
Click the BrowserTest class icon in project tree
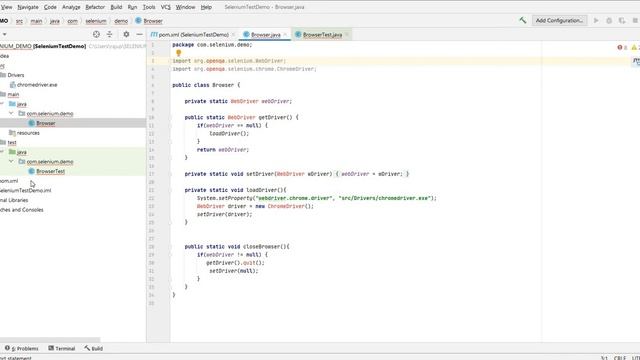coord(31,171)
